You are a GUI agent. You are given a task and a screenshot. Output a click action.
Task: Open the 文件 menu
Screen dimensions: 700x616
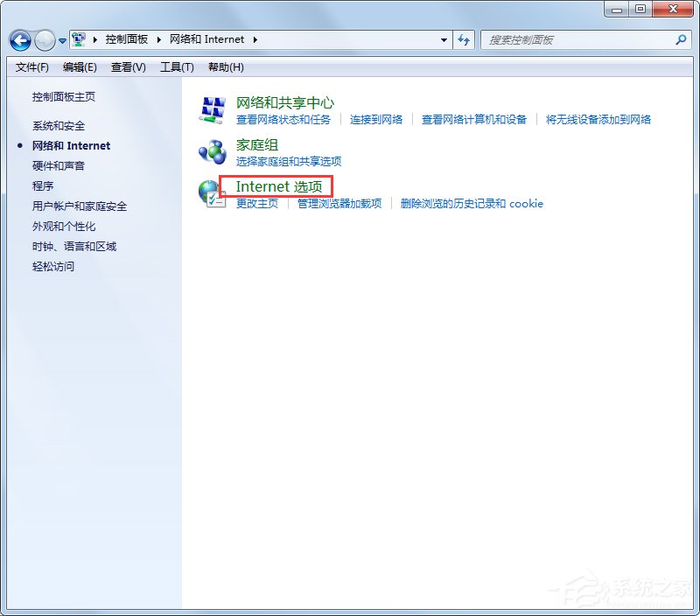[x=31, y=67]
